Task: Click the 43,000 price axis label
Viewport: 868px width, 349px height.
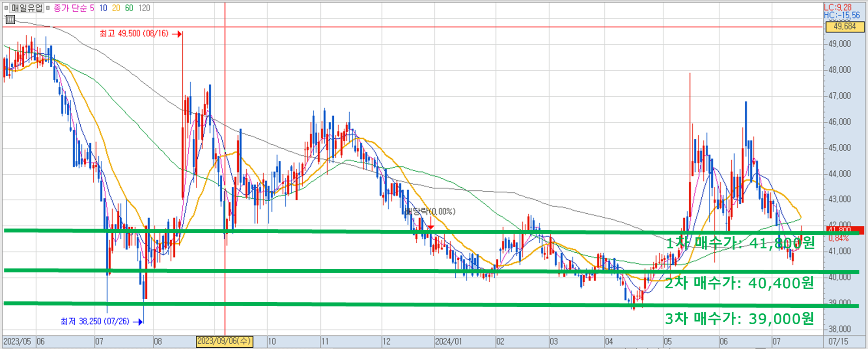Action: [839, 199]
